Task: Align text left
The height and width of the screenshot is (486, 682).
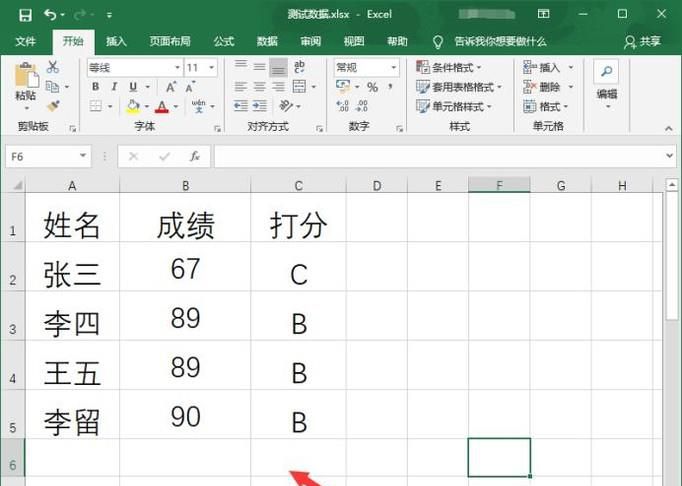Action: [x=241, y=87]
